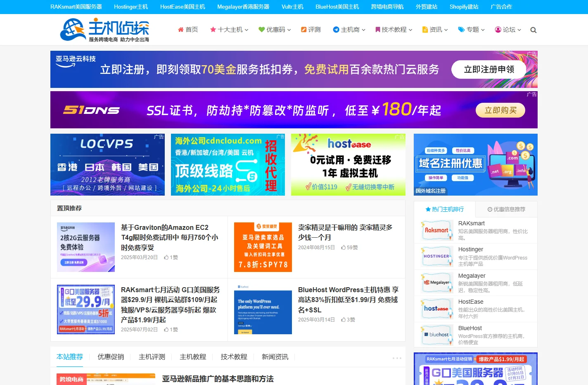Open the BlueHost WordPress主机特惠 article title
The width and height of the screenshot is (588, 385).
click(x=348, y=300)
